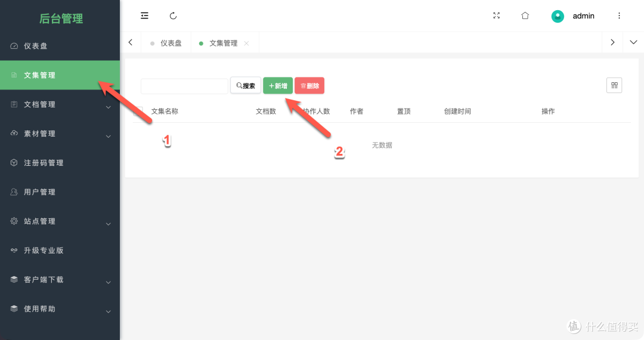Click the 站点管理 gear icon
644x340 pixels.
14,221
